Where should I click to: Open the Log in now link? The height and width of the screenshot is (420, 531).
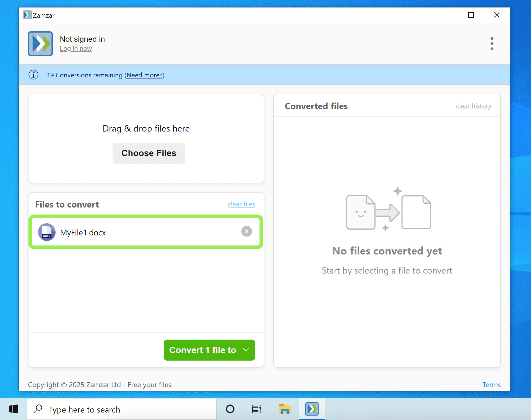76,48
